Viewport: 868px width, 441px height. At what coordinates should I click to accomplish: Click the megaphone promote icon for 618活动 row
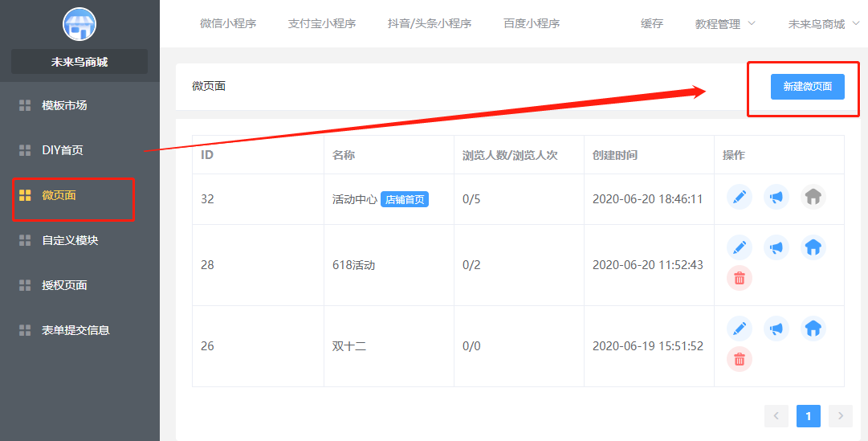point(776,247)
